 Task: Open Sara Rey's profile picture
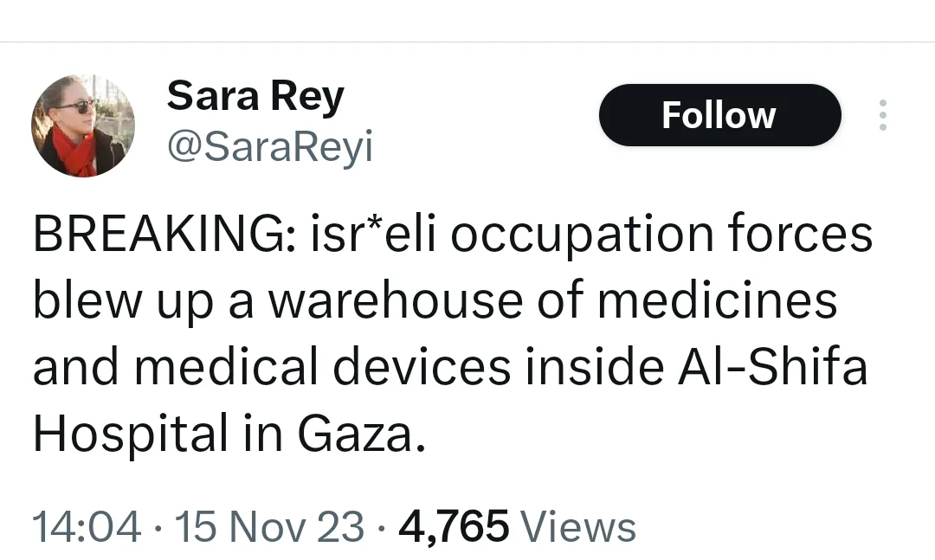(x=83, y=126)
